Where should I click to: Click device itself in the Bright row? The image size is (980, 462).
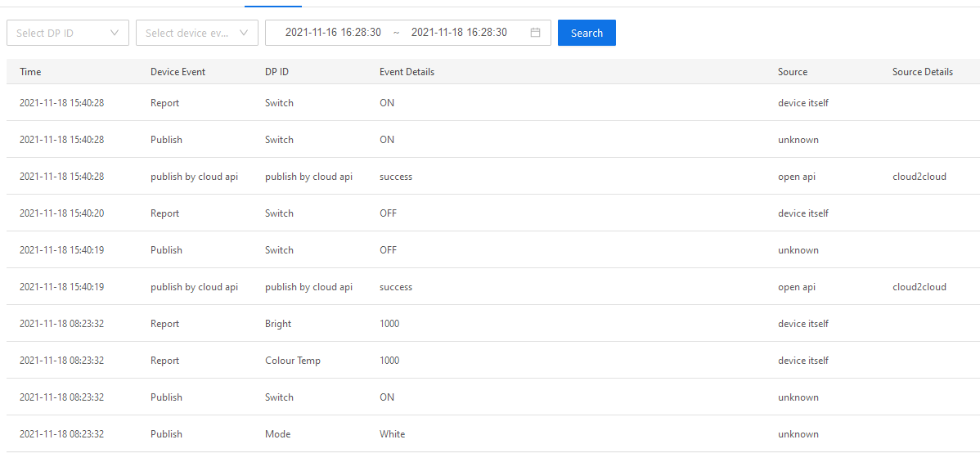[x=803, y=324]
